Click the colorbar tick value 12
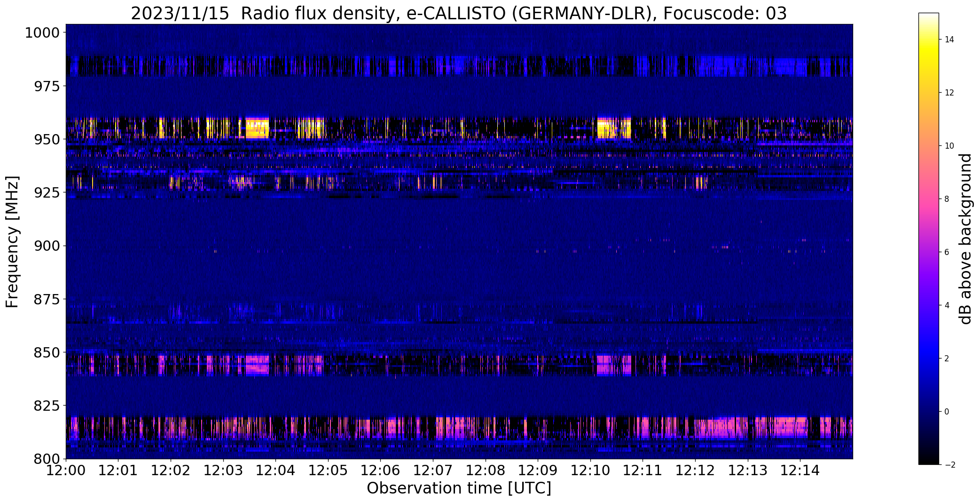 (949, 93)
